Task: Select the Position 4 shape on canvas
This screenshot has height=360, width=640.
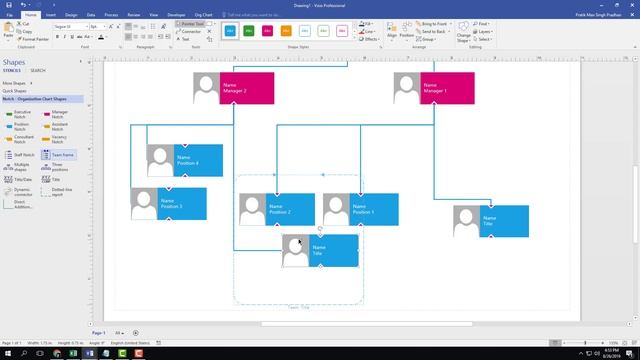Action: [x=185, y=160]
